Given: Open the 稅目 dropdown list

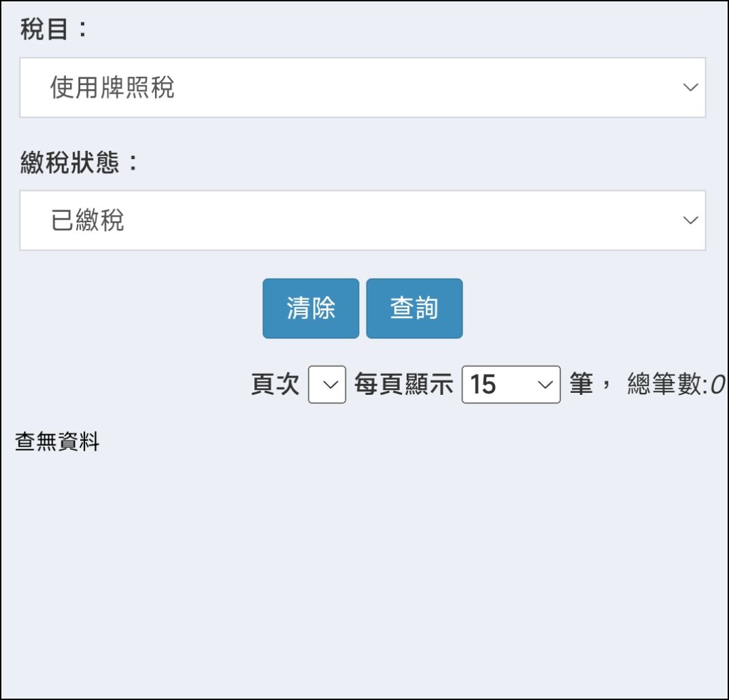Looking at the screenshot, I should [x=362, y=88].
